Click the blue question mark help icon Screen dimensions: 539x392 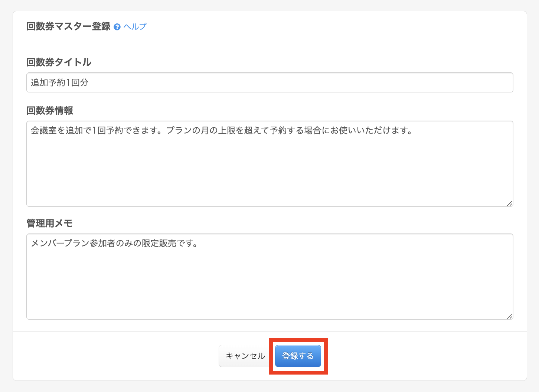[117, 27]
